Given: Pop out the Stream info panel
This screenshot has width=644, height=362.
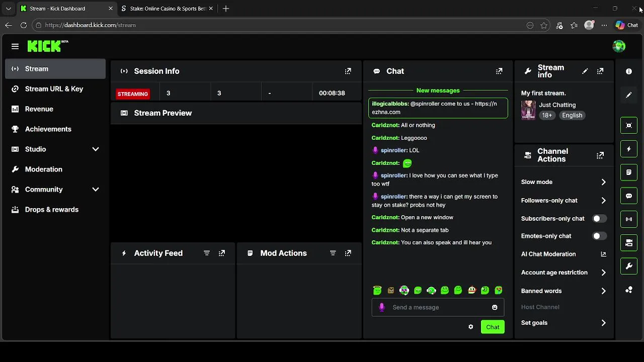Looking at the screenshot, I should point(600,71).
